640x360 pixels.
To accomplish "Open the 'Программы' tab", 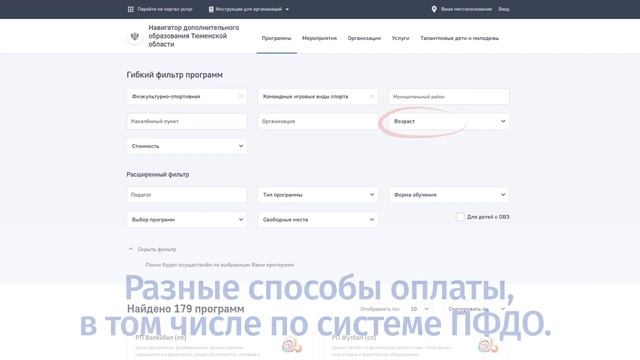I will [276, 38].
